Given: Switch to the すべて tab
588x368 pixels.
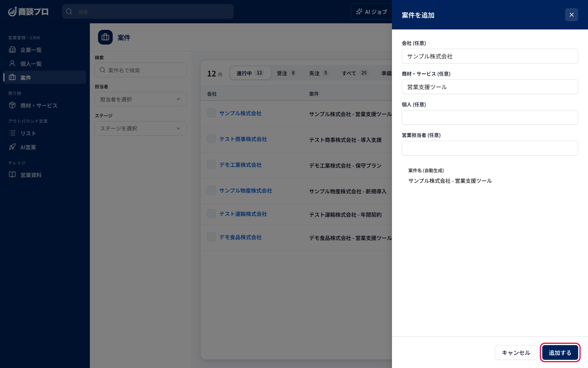Looking at the screenshot, I should [x=355, y=73].
